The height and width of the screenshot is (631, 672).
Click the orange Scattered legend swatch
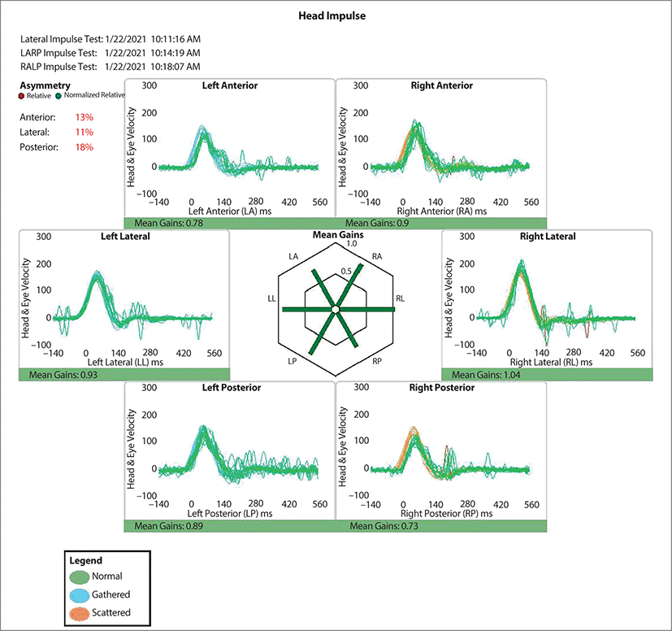pos(80,613)
